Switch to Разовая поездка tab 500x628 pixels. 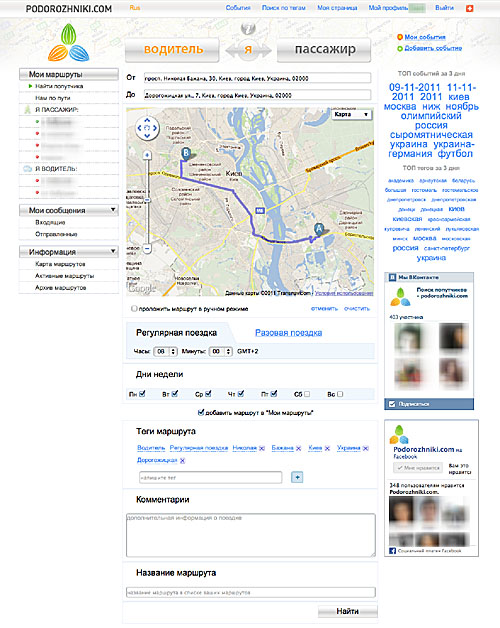[x=288, y=332]
